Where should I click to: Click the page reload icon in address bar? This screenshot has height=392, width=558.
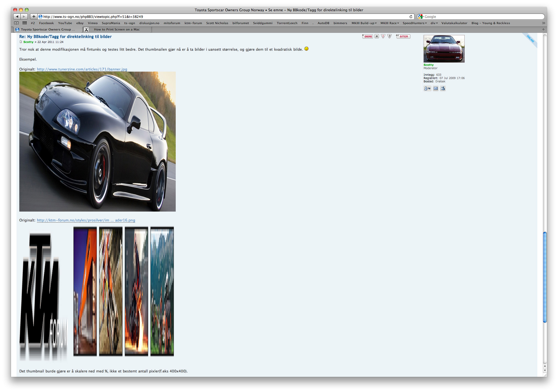411,17
